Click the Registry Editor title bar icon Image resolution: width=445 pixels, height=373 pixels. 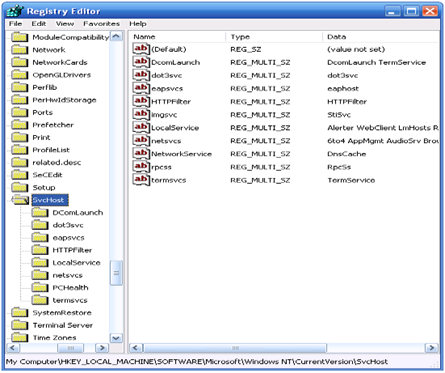[15, 11]
